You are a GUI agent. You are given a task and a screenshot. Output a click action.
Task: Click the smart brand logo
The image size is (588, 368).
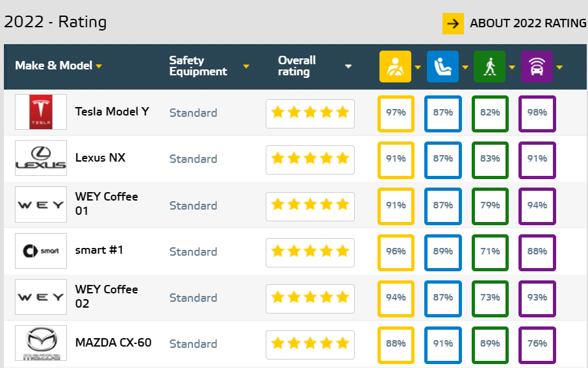click(x=41, y=251)
